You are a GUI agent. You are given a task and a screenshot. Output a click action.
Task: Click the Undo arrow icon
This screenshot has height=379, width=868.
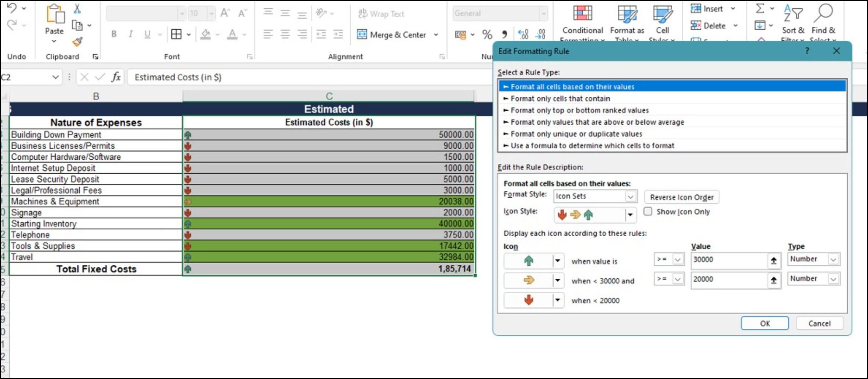click(x=12, y=8)
